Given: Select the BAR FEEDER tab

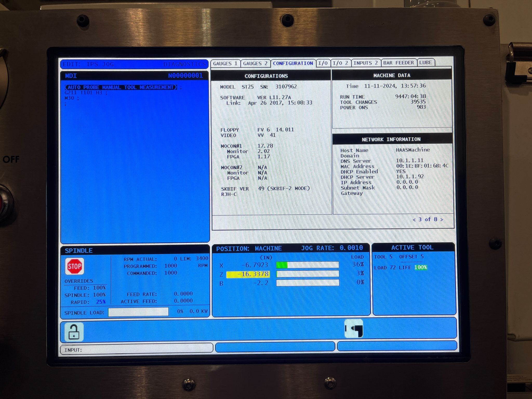Looking at the screenshot, I should [x=398, y=63].
